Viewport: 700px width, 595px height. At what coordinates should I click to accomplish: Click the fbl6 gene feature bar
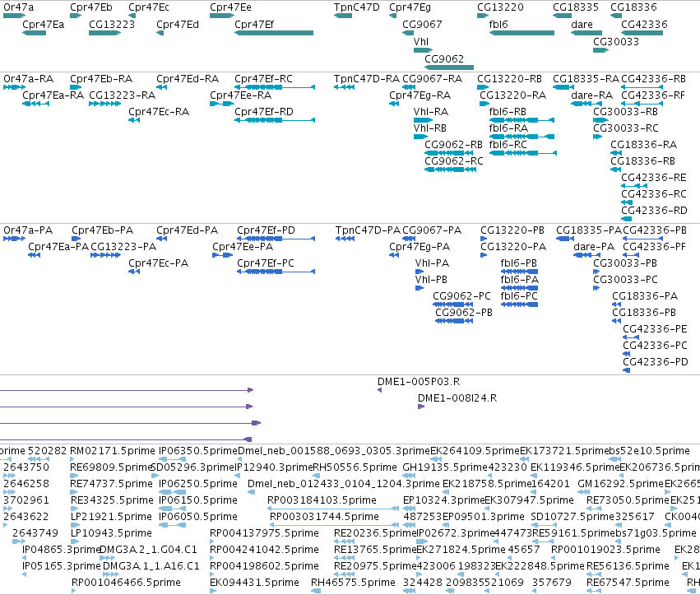[x=522, y=33]
